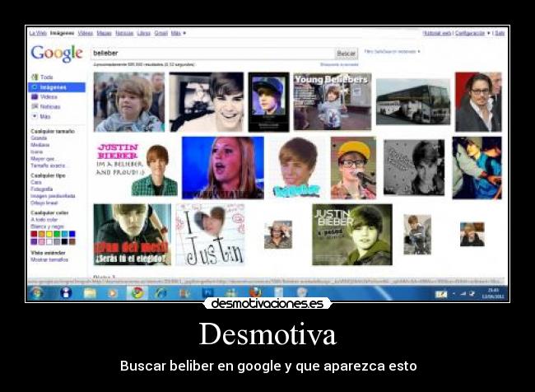Screen dimensions: 535x392
Task: Open Vídeos in top navigation bar
Action: [x=86, y=33]
